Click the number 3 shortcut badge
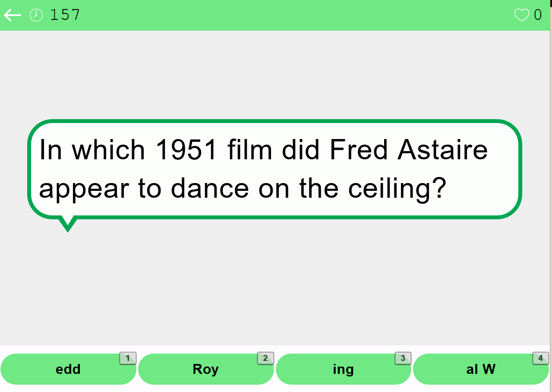The height and width of the screenshot is (392, 552). pos(403,358)
